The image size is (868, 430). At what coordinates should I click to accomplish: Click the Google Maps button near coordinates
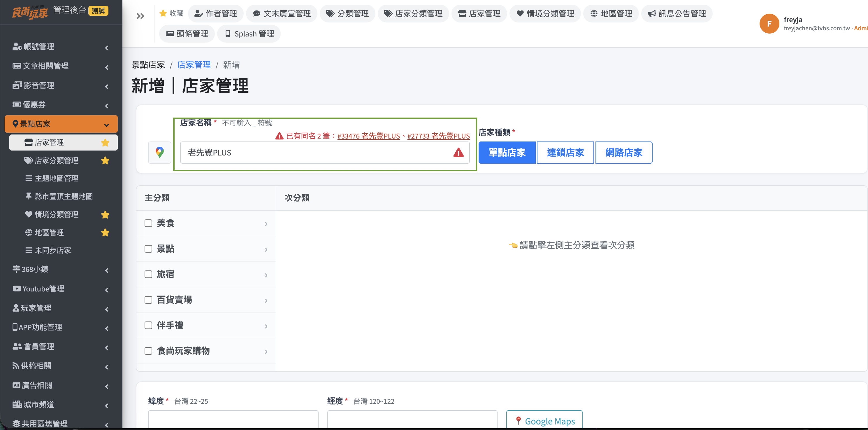point(544,420)
